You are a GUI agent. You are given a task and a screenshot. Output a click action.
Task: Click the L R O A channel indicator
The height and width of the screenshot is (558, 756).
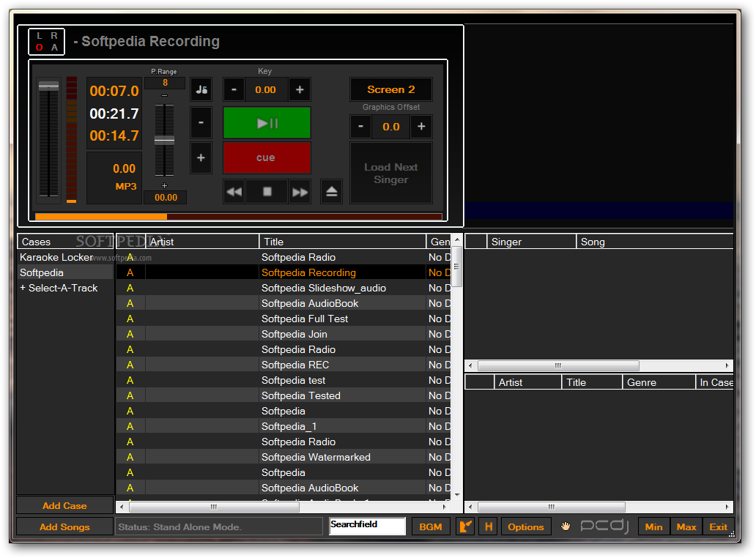tap(47, 42)
